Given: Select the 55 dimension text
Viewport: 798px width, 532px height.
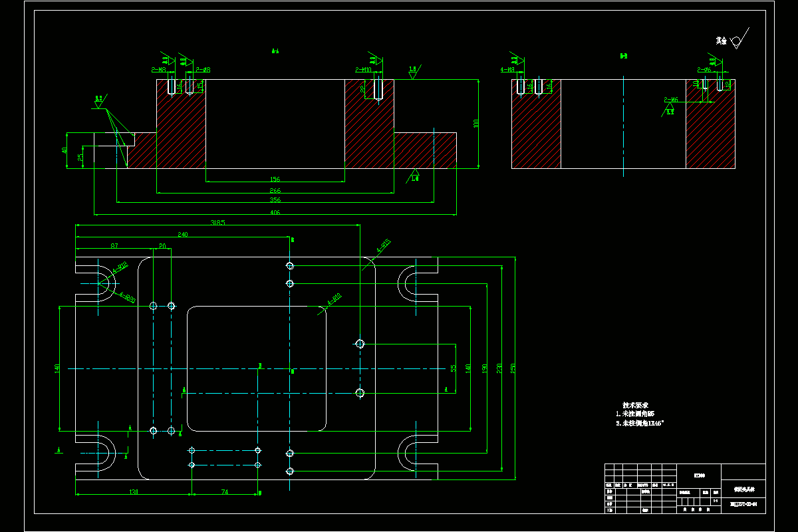Looking at the screenshot, I should click(x=453, y=368).
